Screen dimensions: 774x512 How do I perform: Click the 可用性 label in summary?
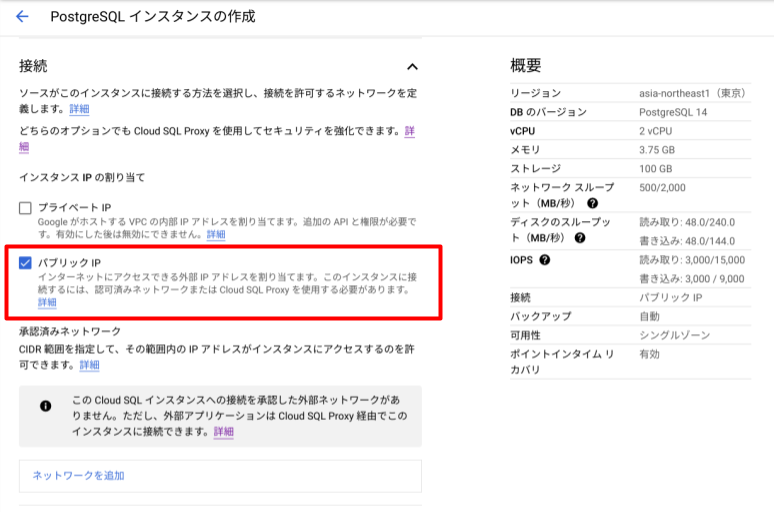pos(525,335)
